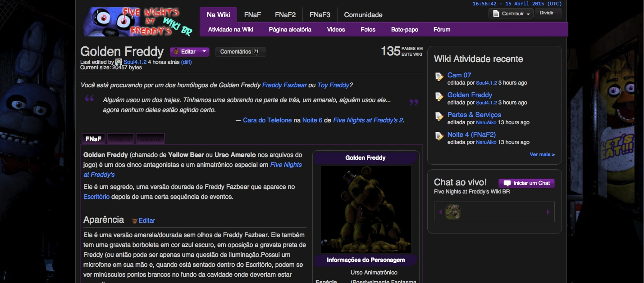Select Página aleatória submenu item
Screen dimensions: 644x283
click(x=290, y=30)
